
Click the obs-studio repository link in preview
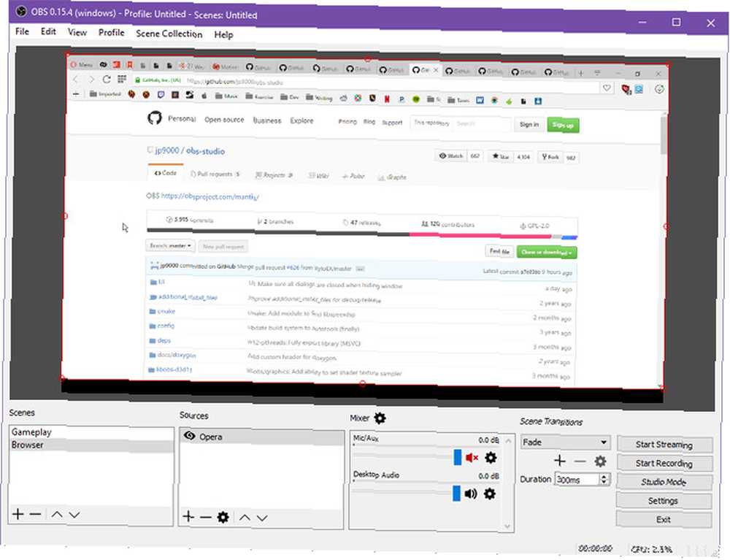point(205,151)
